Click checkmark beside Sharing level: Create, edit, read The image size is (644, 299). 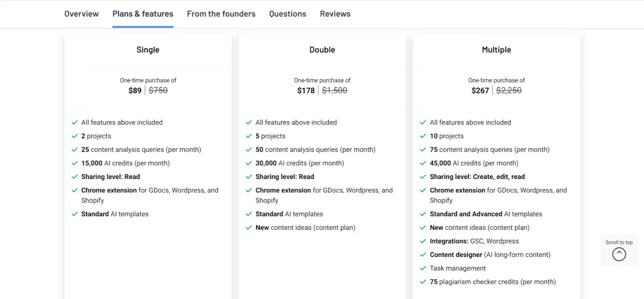[x=423, y=177]
